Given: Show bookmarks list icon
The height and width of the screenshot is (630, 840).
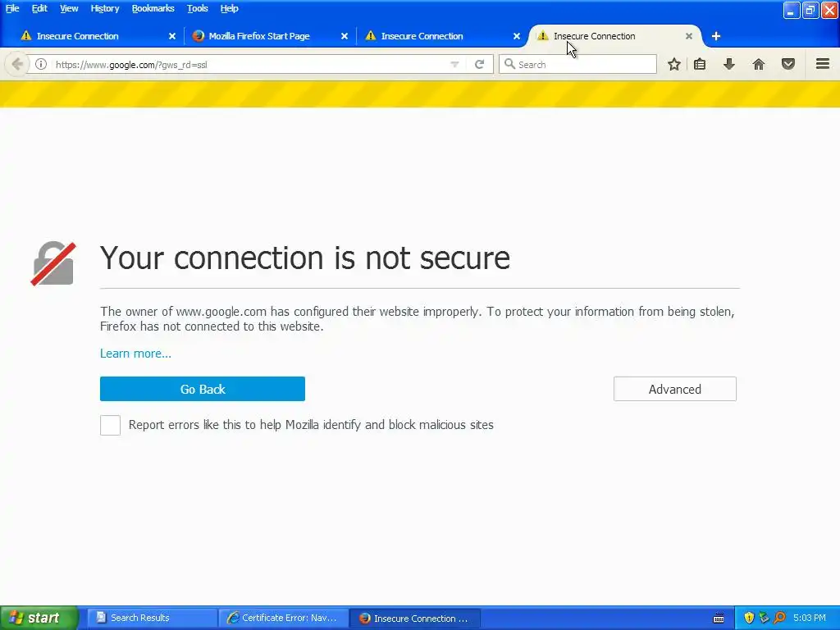Looking at the screenshot, I should (700, 64).
